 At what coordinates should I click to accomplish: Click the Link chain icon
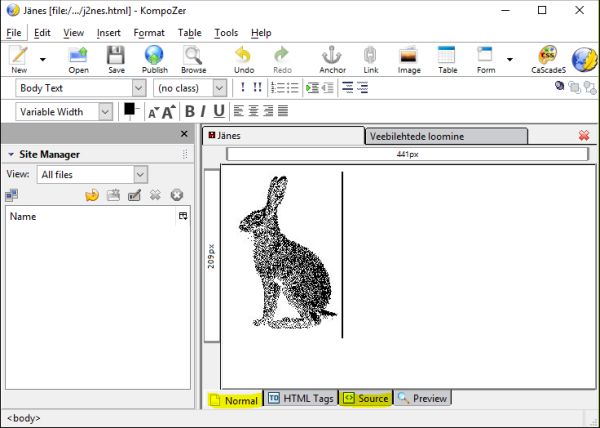point(370,59)
